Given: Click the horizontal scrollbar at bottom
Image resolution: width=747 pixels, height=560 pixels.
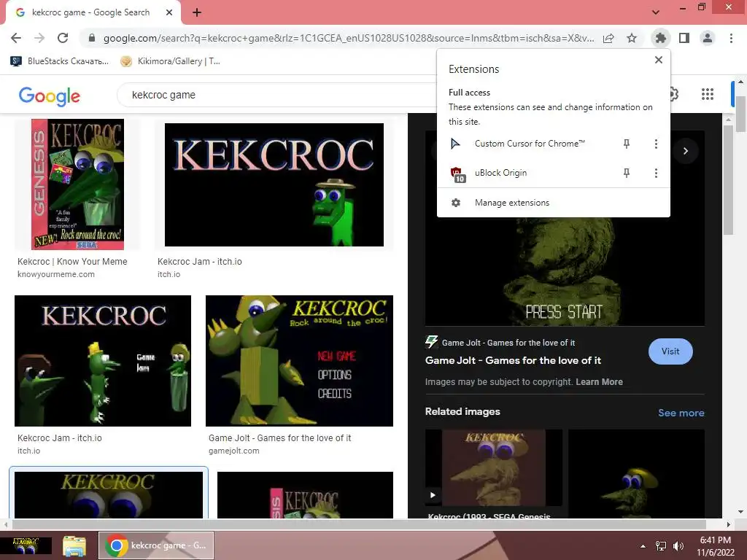Looking at the screenshot, I should (359, 524).
